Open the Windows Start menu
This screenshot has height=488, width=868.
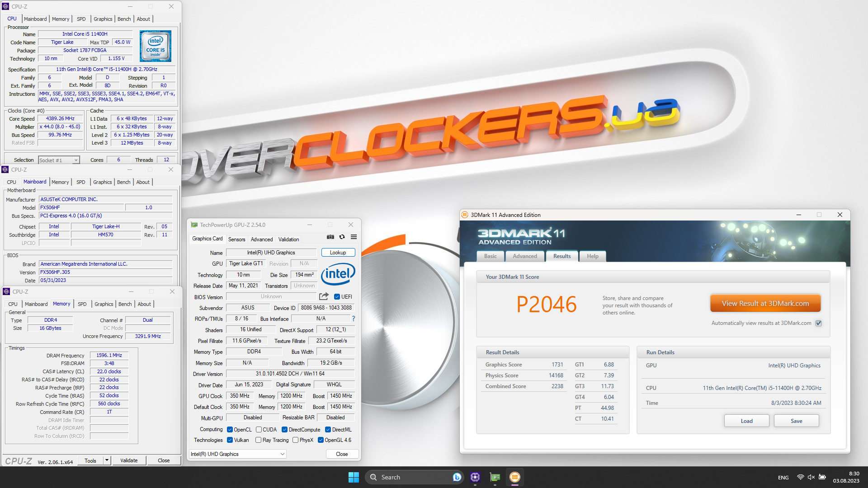354,477
